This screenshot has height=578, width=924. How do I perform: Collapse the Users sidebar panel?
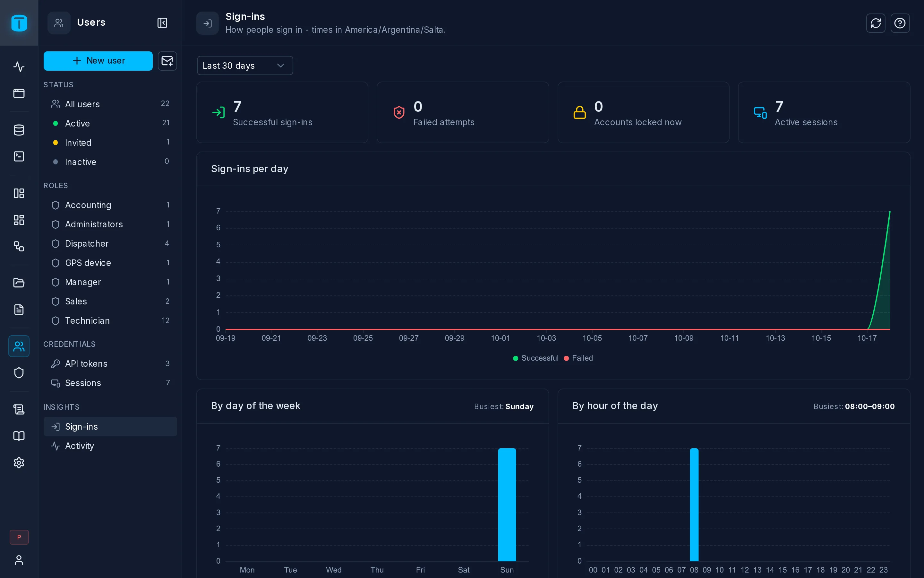point(162,22)
